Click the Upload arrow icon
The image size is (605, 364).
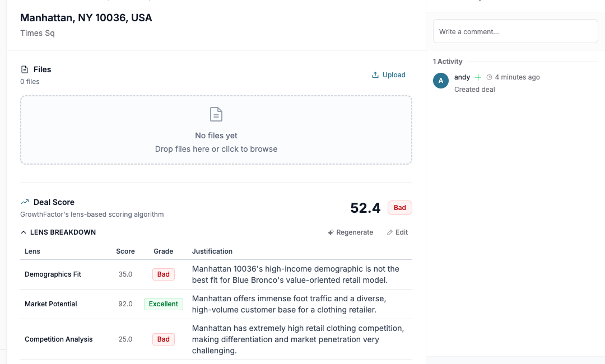pos(374,74)
